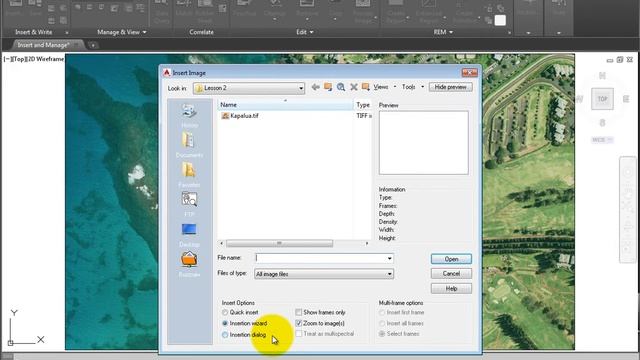Restore the drawing viewport window

click(x=620, y=60)
